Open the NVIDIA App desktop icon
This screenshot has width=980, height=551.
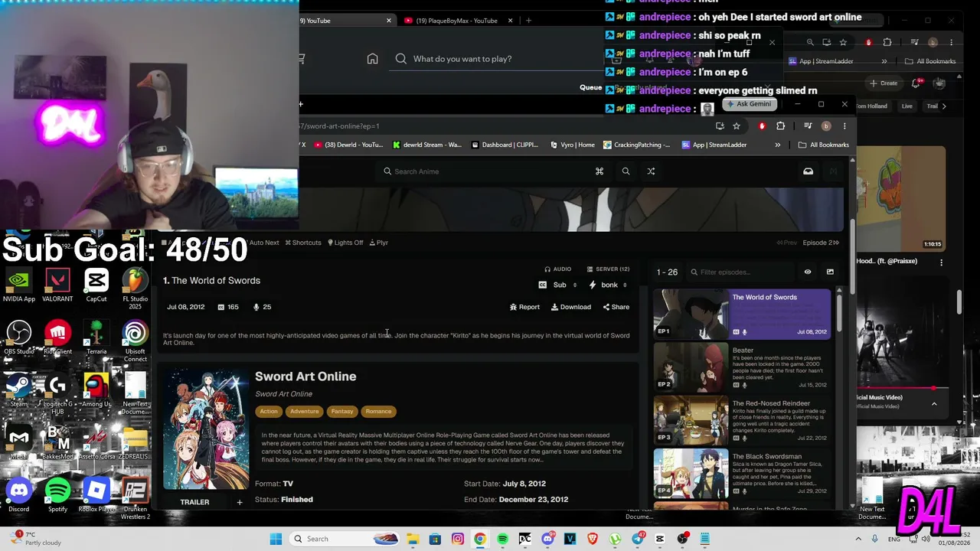(x=18, y=285)
